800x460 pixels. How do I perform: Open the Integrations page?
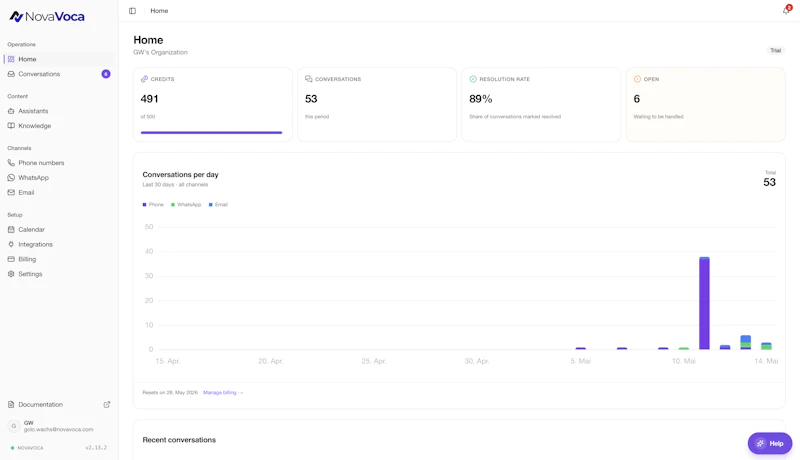(x=59, y=244)
